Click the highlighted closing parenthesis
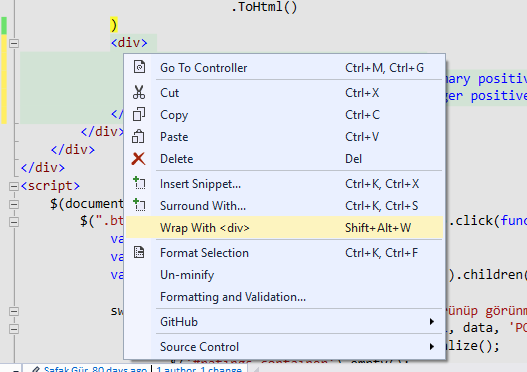The image size is (527, 372). tap(114, 25)
